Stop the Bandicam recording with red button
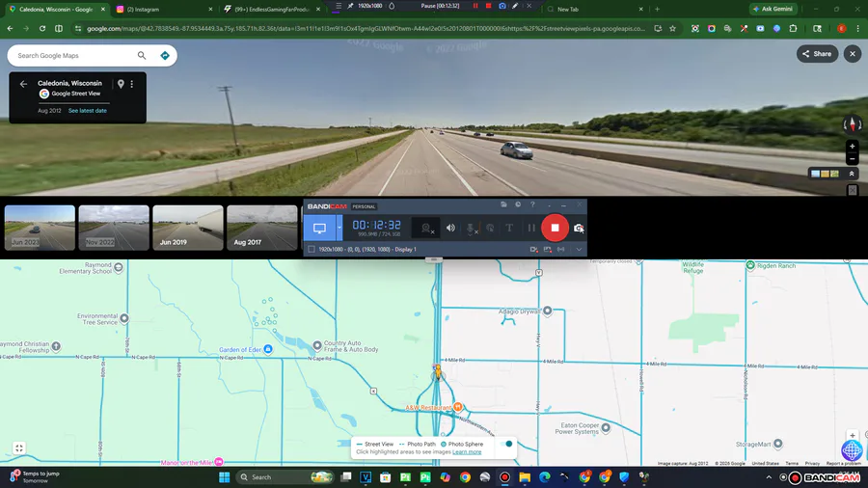The image size is (868, 488). click(555, 228)
